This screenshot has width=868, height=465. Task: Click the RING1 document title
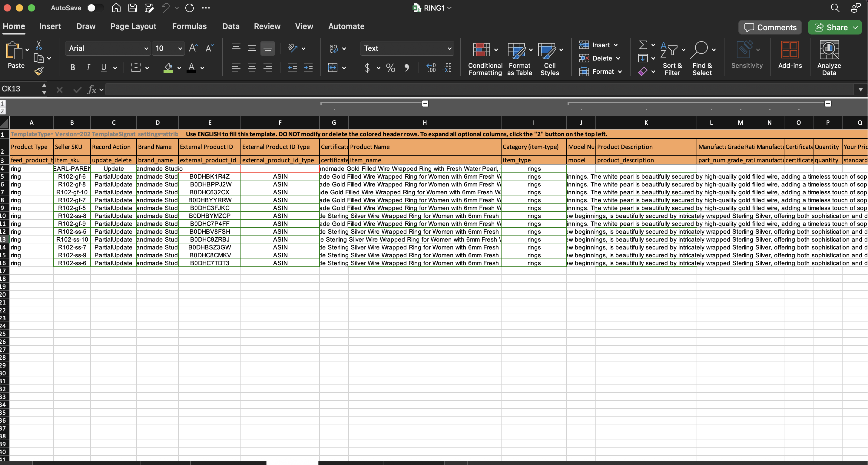(x=434, y=8)
